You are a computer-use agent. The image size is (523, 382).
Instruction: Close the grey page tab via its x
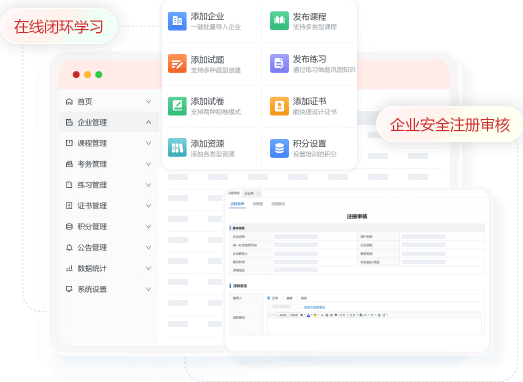258,194
